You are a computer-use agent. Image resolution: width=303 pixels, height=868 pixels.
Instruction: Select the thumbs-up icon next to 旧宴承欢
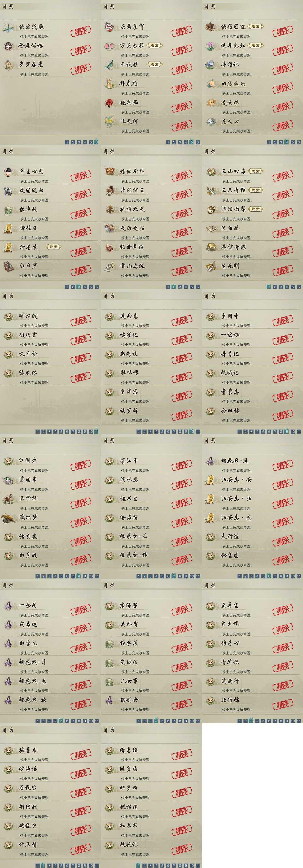click(x=211, y=84)
